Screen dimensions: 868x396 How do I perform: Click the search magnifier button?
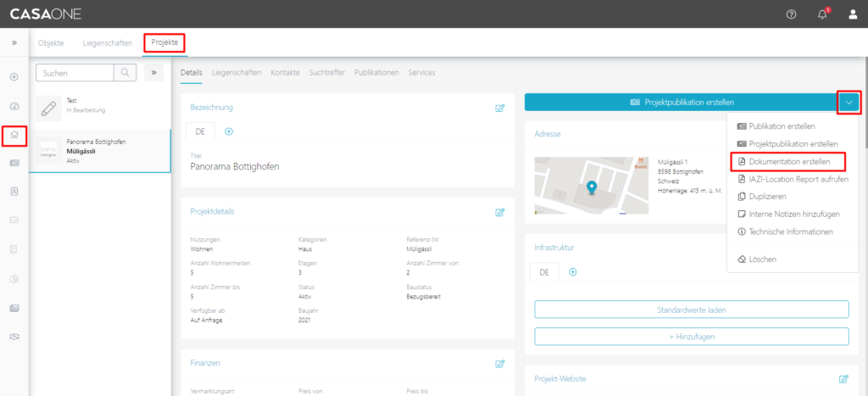125,74
